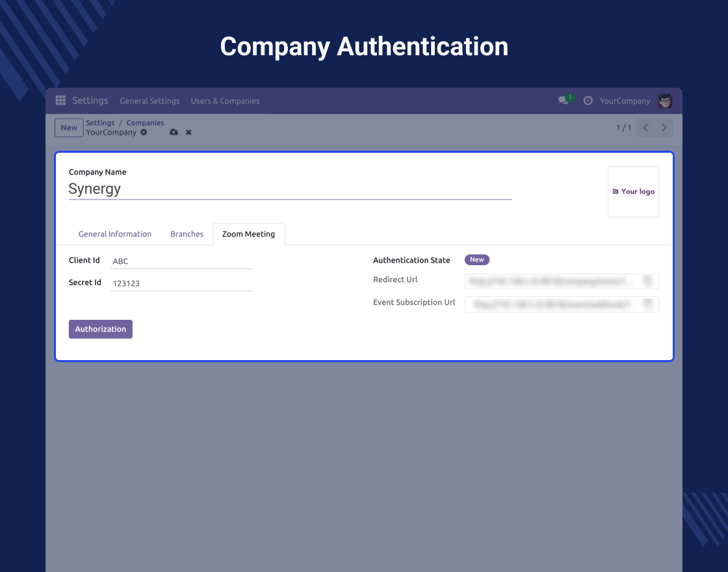Save the record with the cloud icon
The width and height of the screenshot is (728, 572).
[174, 133]
